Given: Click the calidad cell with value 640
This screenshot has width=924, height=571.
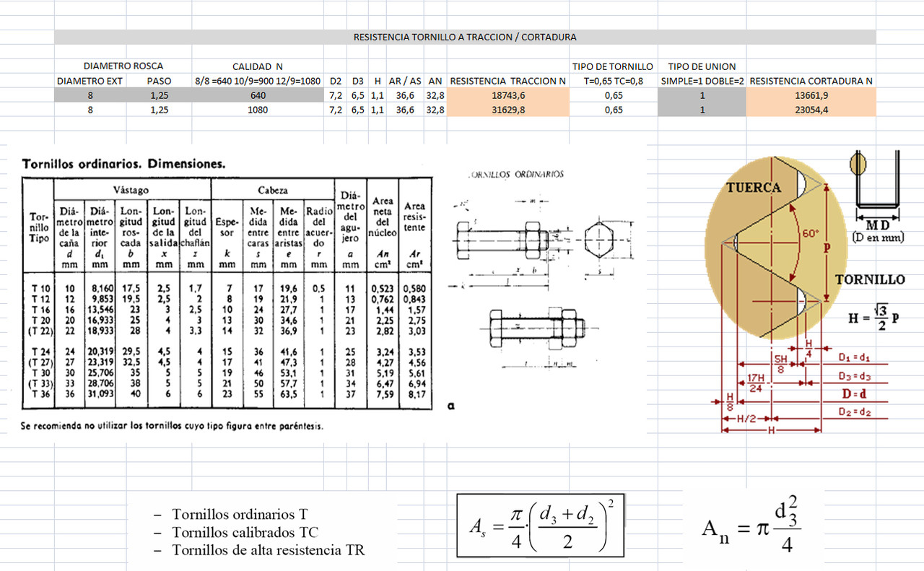Looking at the screenshot, I should coord(257,95).
